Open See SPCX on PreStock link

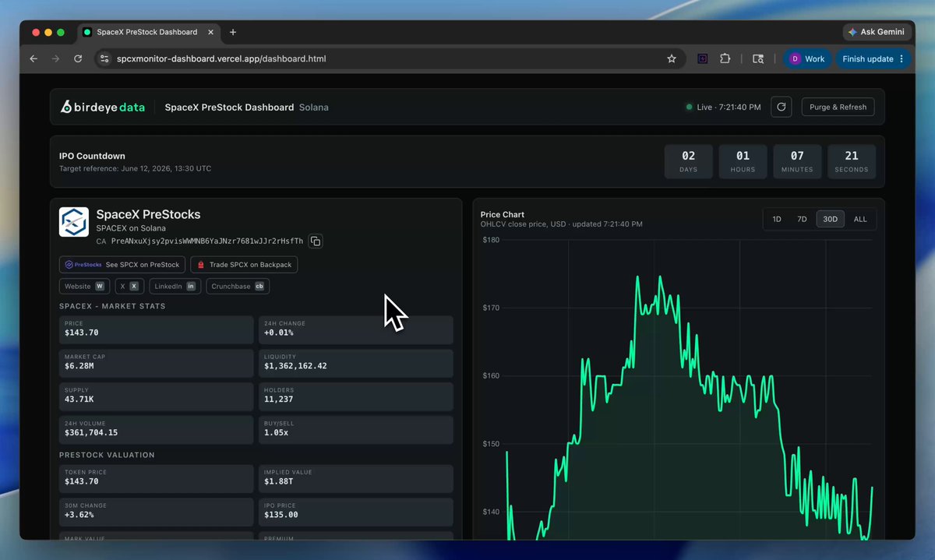point(124,265)
